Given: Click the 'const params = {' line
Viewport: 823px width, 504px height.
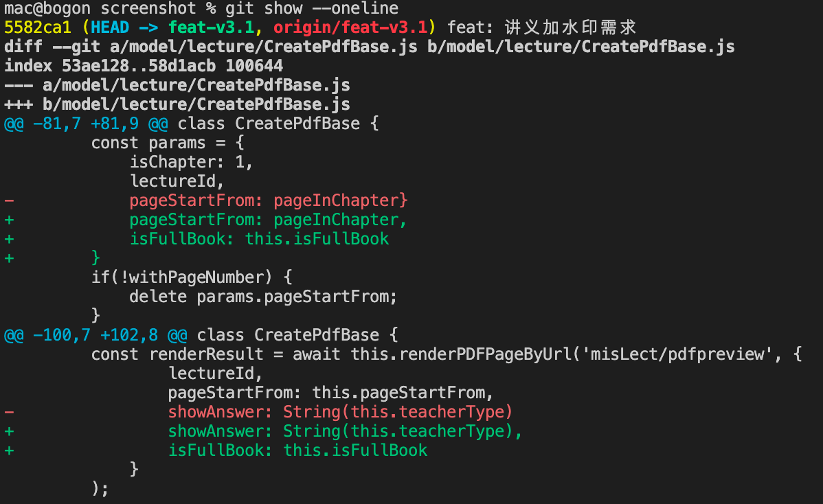Looking at the screenshot, I should pyautogui.click(x=168, y=143).
